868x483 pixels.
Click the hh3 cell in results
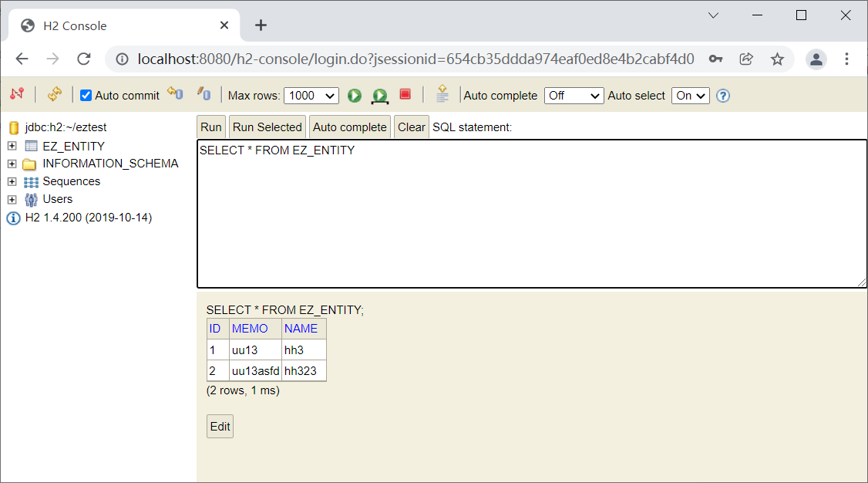point(304,350)
